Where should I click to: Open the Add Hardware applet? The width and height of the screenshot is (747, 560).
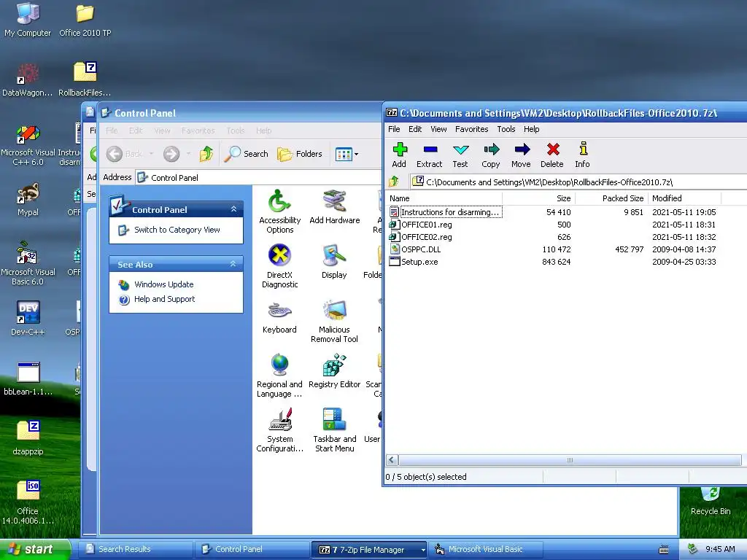334,206
